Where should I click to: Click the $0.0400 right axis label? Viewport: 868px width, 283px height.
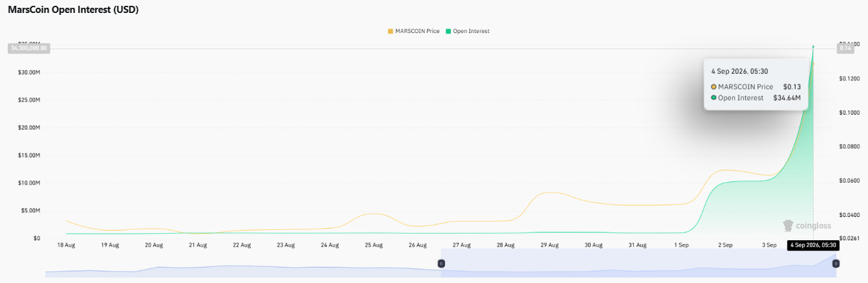click(849, 215)
